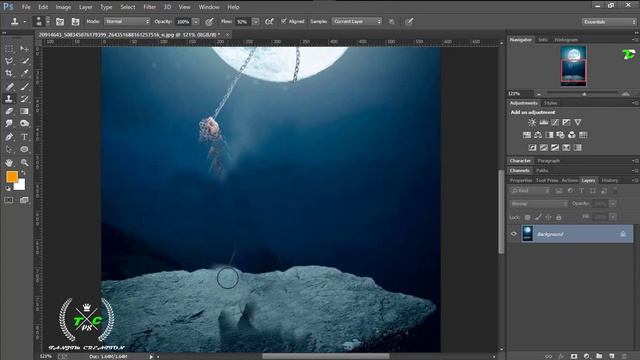
Task: Swap foreground and background colors
Action: point(23,173)
